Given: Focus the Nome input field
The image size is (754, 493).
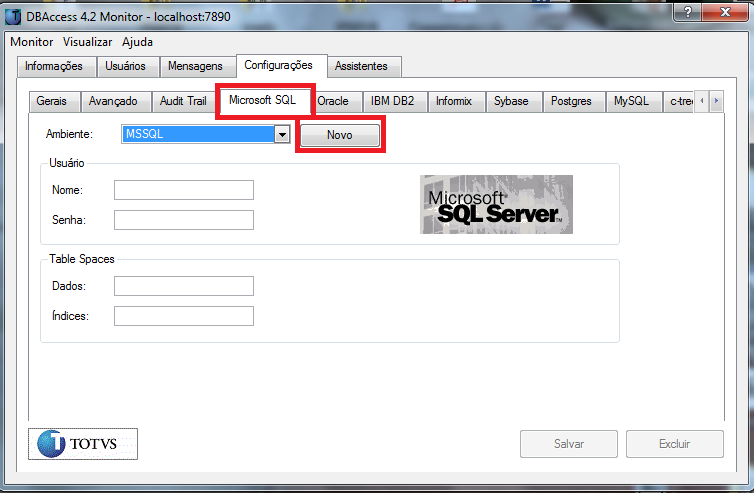Looking at the screenshot, I should (x=184, y=190).
